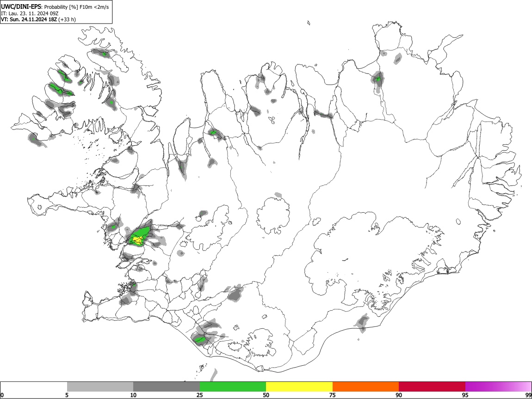
Task: Click the yellow 50-75 legend swatch
Action: pyautogui.click(x=299, y=387)
